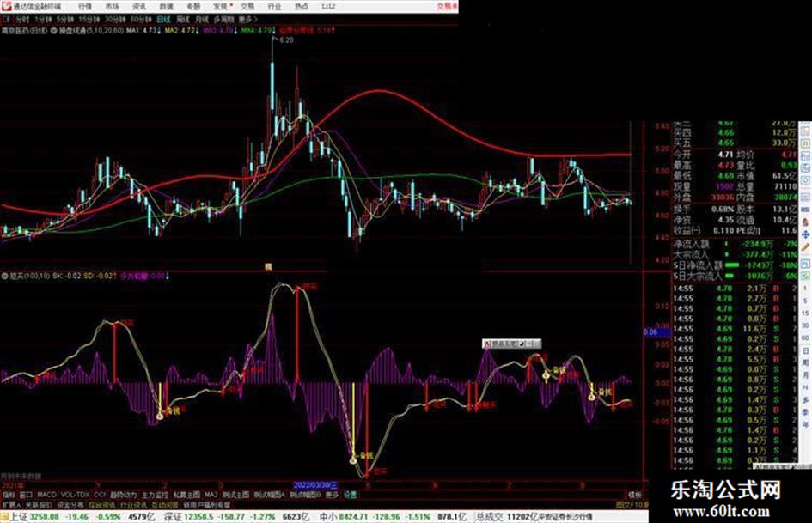Click sidebar 5-minute period icon
This screenshot has width=812, height=523.
pos(806,301)
